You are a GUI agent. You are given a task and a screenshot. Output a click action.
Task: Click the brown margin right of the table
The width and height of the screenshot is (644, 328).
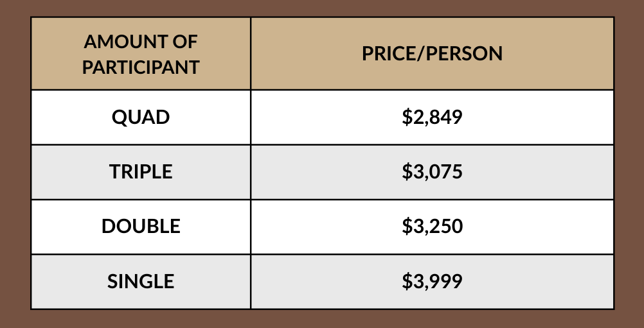629,164
